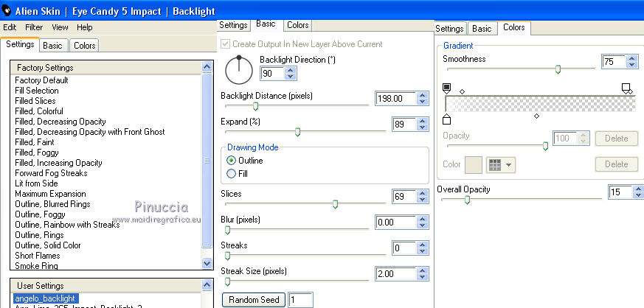Viewport: 644px width, 308px height.
Task: Click the Backlight Distance stepper arrows
Action: [422, 99]
